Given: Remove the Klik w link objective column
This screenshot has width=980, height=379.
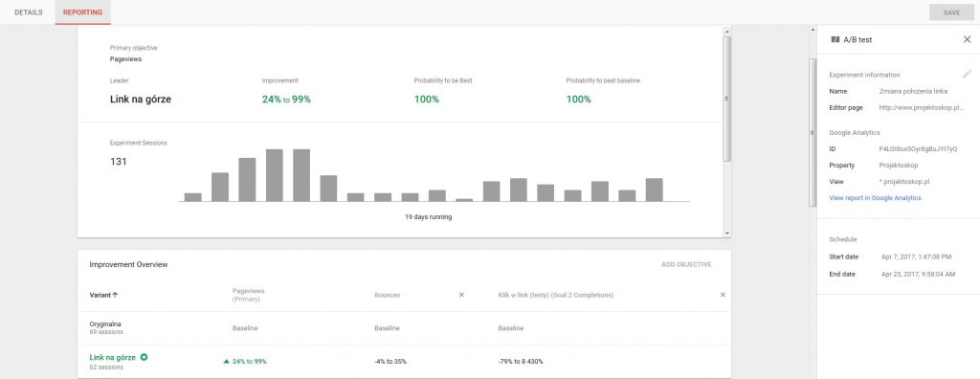Looking at the screenshot, I should pos(723,295).
